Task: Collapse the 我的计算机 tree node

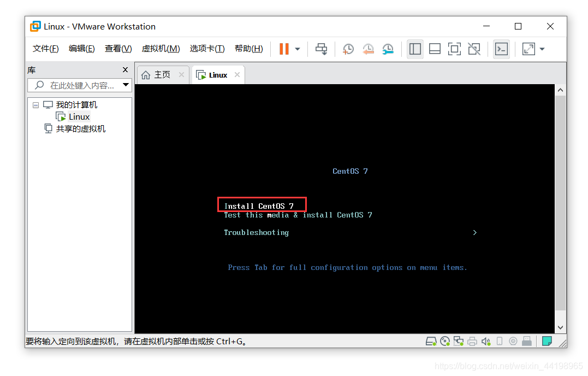Action: tap(35, 105)
